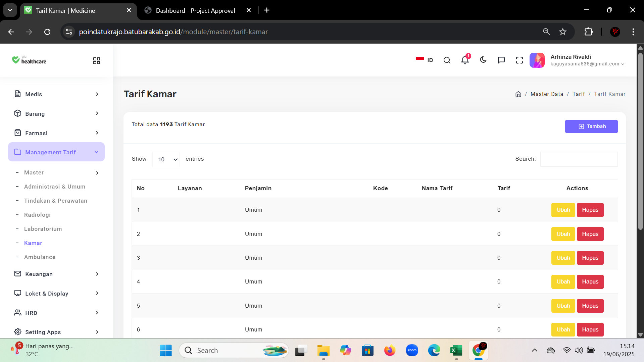Viewport: 644px width, 362px height.
Task: Go to Master Data breadcrumb
Action: 547,94
